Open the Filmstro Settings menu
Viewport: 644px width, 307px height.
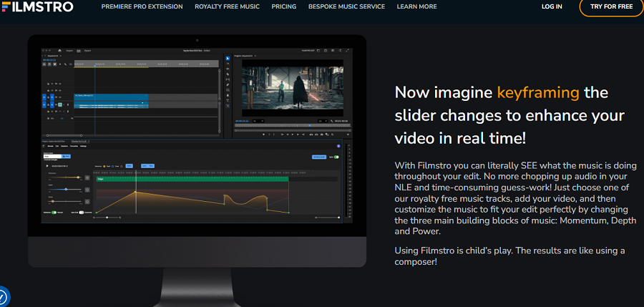click(84, 146)
